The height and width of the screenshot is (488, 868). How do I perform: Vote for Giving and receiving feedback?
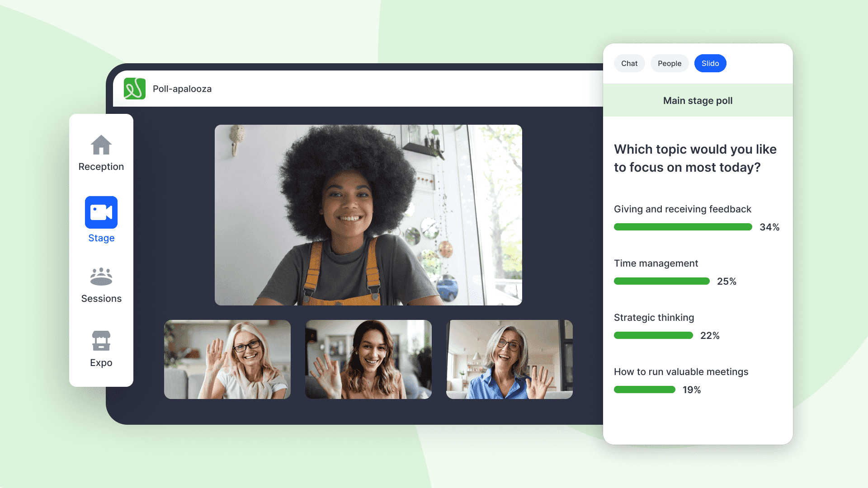(682, 209)
